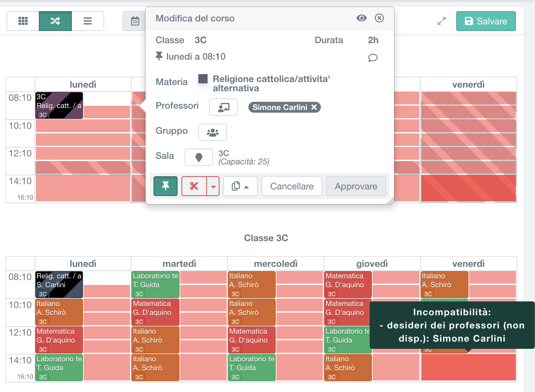
Task: Expand the fullscreen arrows icon
Action: point(441,21)
